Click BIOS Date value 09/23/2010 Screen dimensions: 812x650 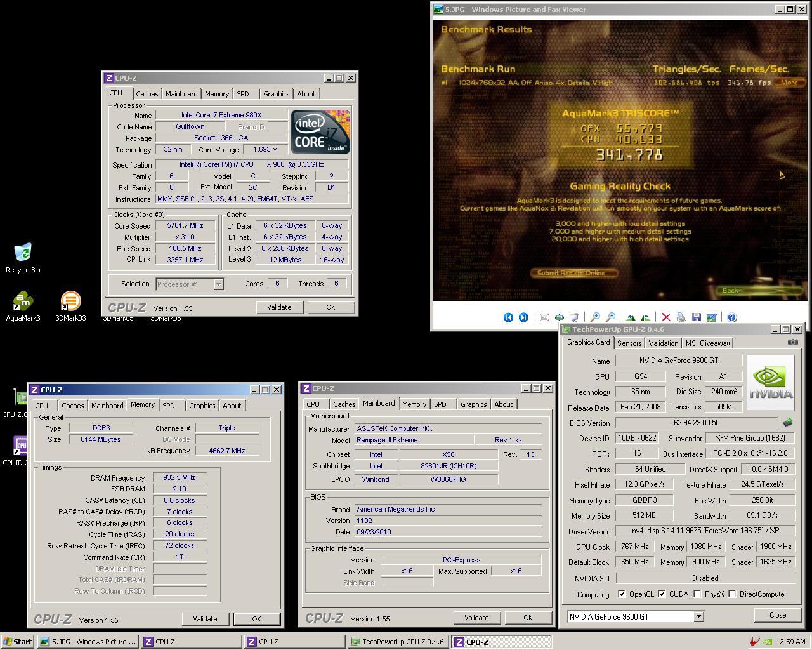[448, 532]
